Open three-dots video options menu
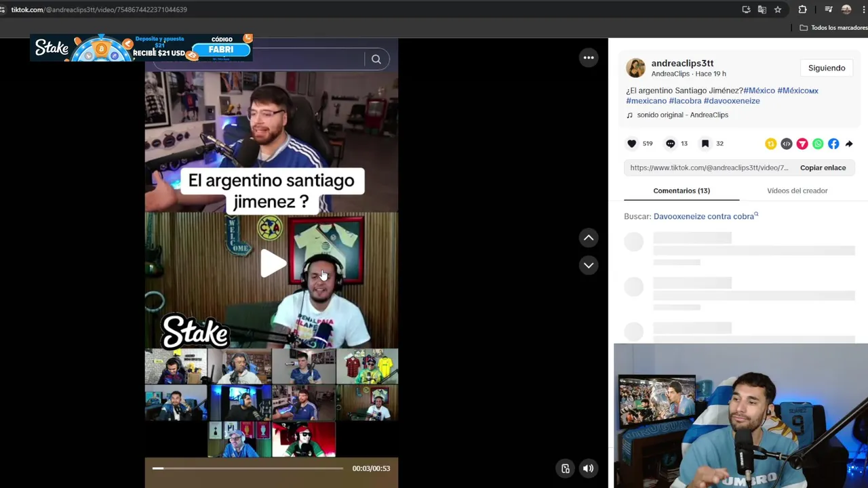This screenshot has height=488, width=868. 589,58
